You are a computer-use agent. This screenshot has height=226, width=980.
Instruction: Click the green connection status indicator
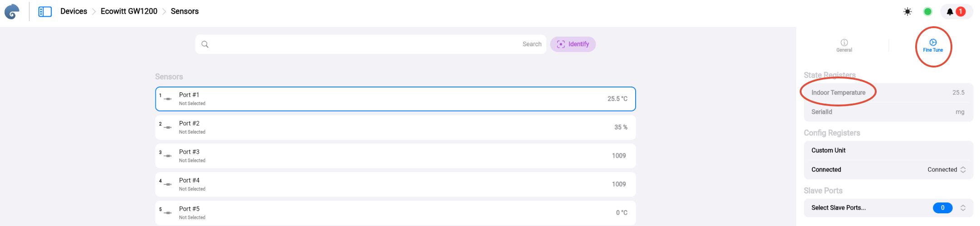point(927,12)
